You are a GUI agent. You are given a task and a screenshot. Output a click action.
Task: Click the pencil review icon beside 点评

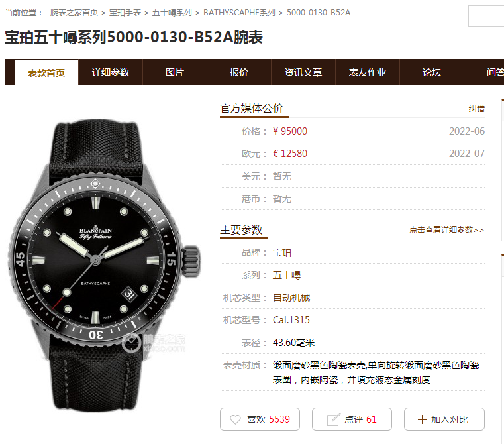pos(333,419)
